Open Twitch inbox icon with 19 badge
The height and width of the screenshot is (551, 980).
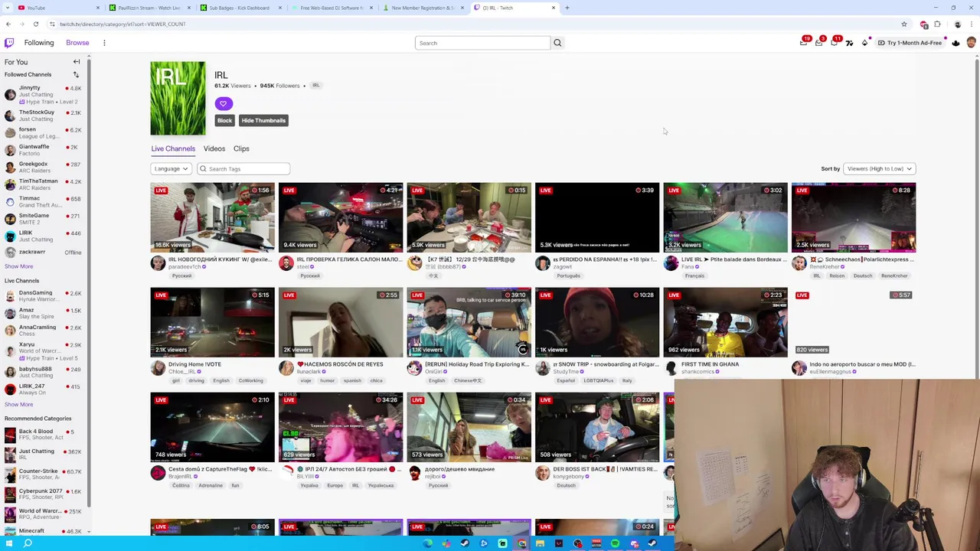click(x=804, y=42)
